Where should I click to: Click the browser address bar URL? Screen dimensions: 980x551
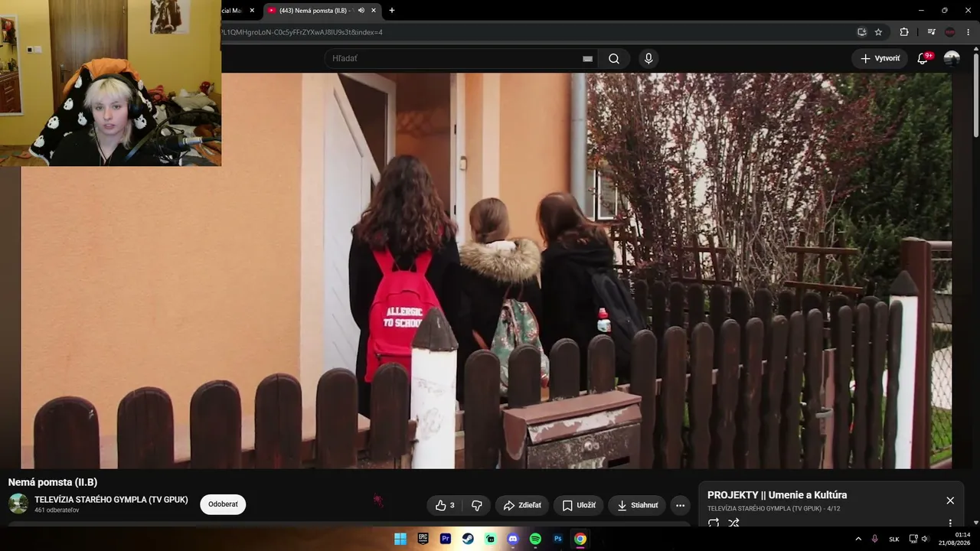(302, 32)
